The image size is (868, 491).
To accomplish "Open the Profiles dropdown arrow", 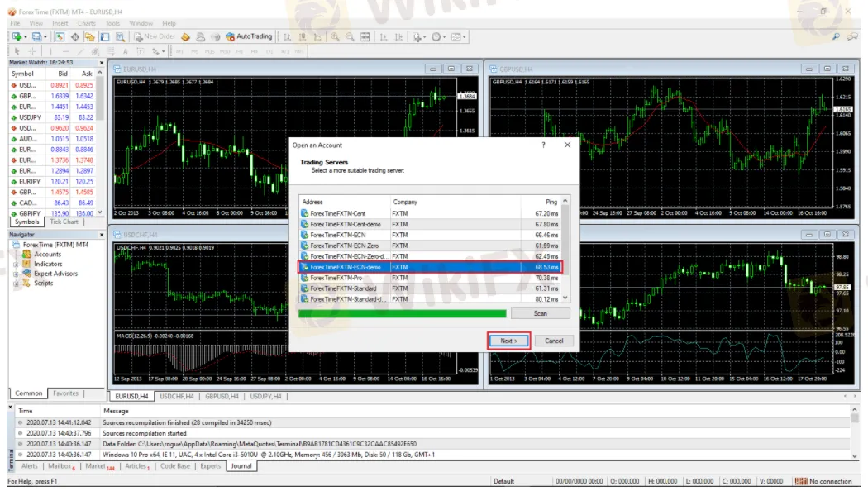I will pos(45,37).
